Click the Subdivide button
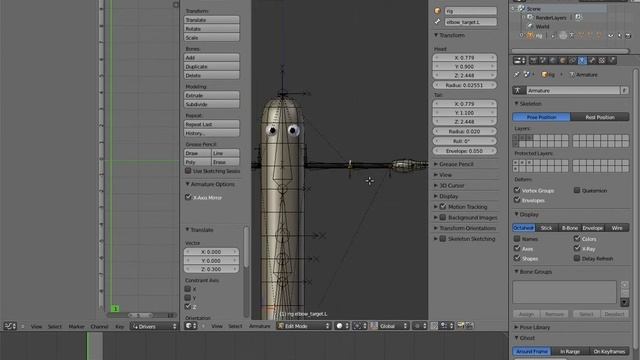 coord(211,104)
